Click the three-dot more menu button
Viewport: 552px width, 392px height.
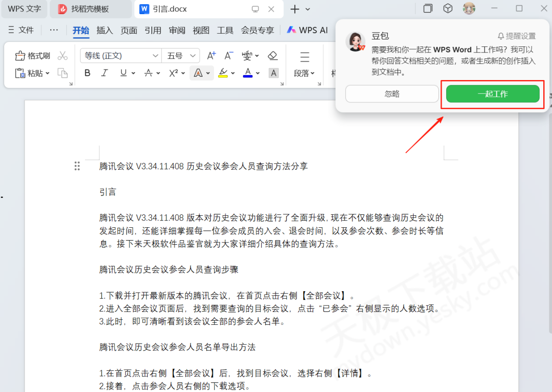(54, 30)
